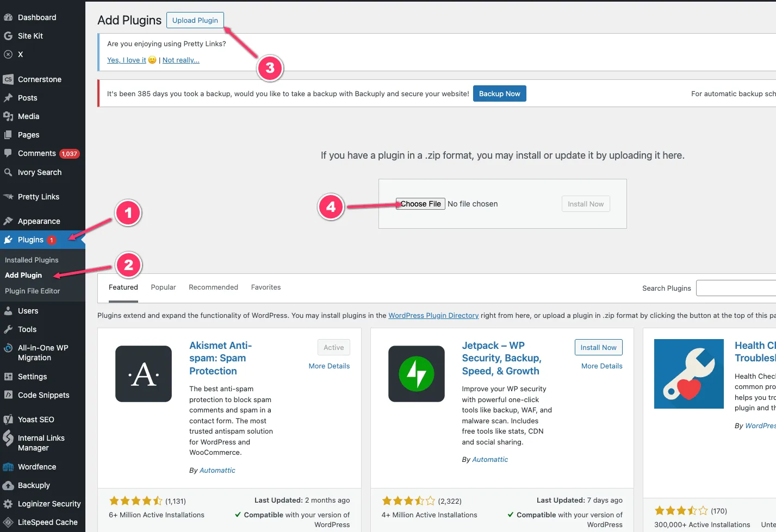Click the Users person icon
The width and height of the screenshot is (776, 532).
point(8,311)
